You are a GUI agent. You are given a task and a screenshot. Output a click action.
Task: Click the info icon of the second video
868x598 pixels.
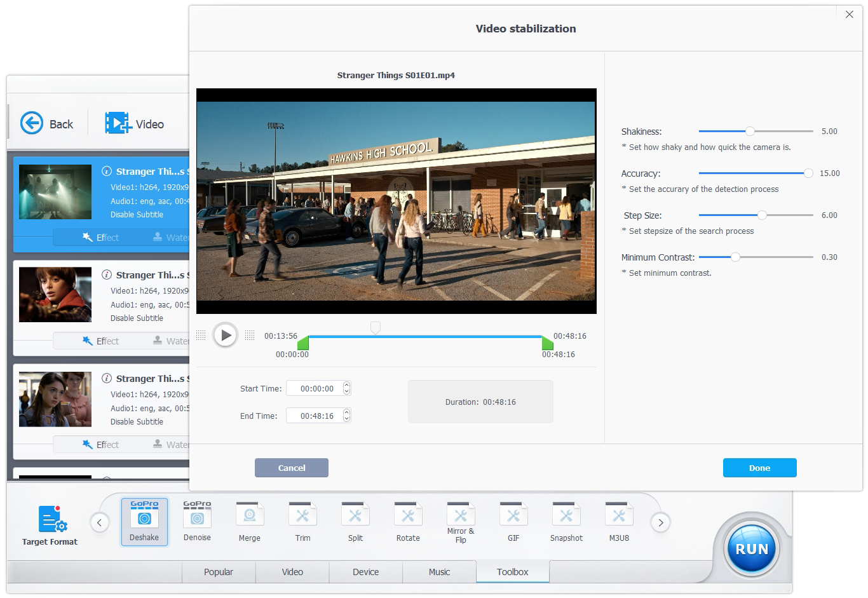[x=107, y=275]
